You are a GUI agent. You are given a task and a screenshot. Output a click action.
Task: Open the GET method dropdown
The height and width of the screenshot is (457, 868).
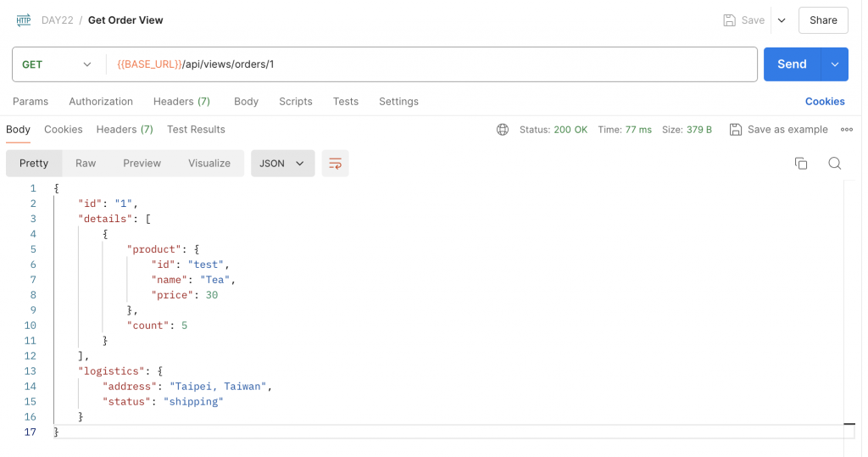[57, 64]
